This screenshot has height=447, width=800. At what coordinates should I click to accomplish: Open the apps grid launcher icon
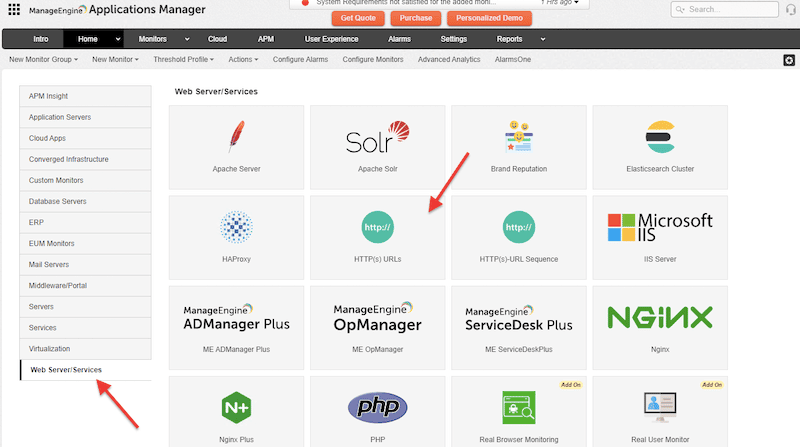click(x=14, y=9)
